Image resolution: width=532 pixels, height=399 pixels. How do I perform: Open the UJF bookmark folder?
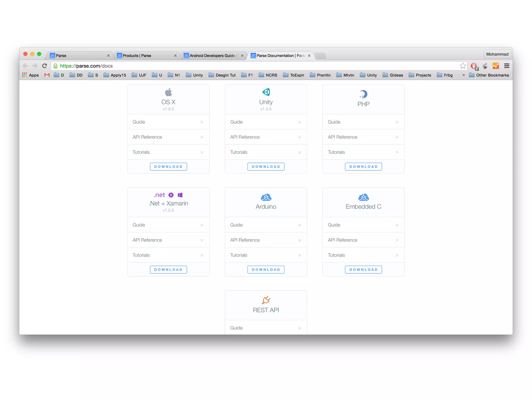click(139, 75)
